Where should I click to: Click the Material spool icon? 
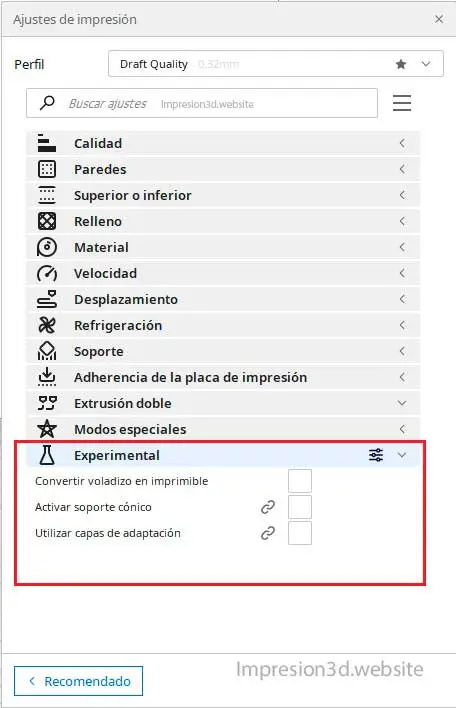click(x=47, y=247)
